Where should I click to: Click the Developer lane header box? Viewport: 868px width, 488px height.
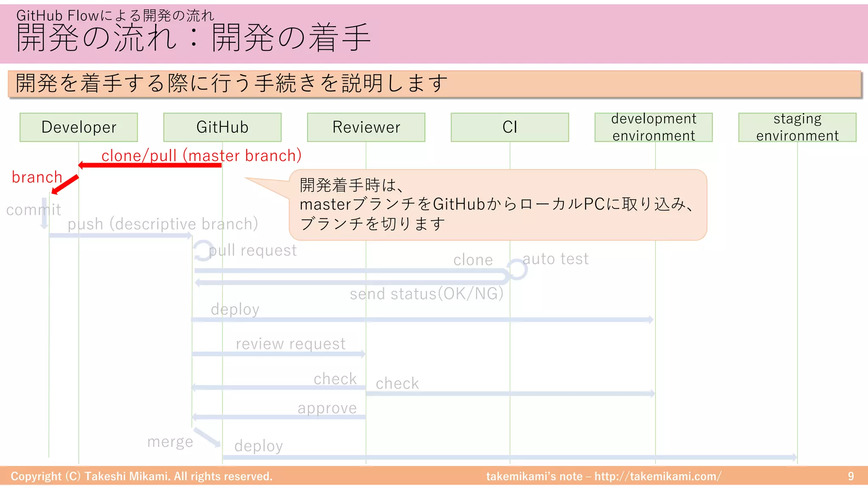click(x=79, y=127)
